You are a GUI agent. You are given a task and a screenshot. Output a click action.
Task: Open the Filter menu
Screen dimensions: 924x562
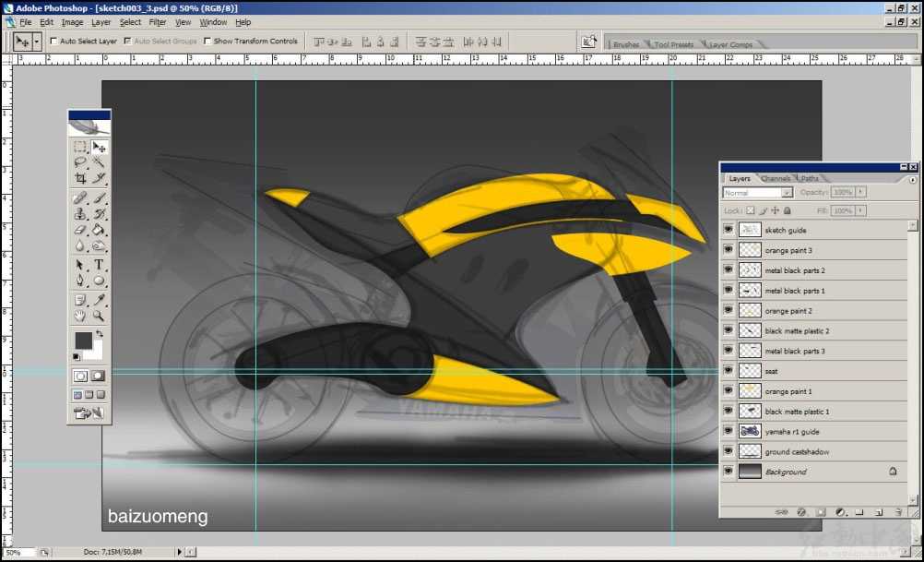(158, 22)
